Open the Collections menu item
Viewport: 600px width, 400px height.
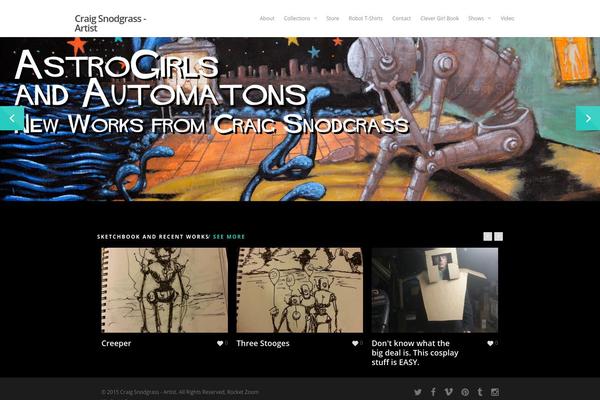297,18
